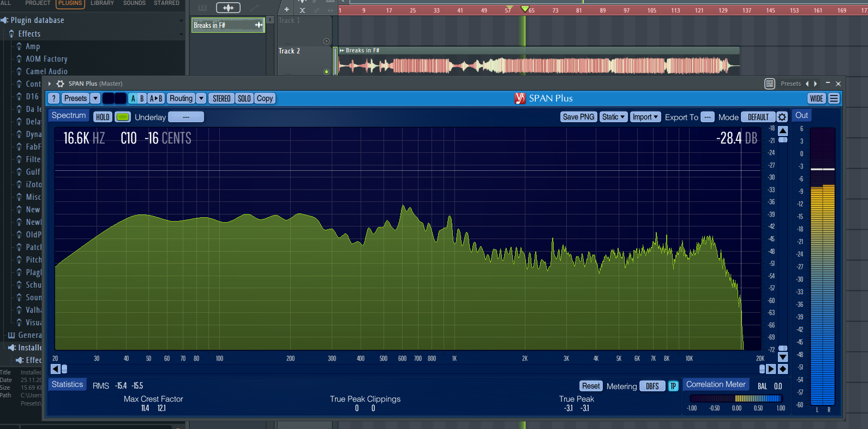Select the Breaks in F# clip in picker
The width and height of the screenshot is (868, 429).
pos(229,25)
